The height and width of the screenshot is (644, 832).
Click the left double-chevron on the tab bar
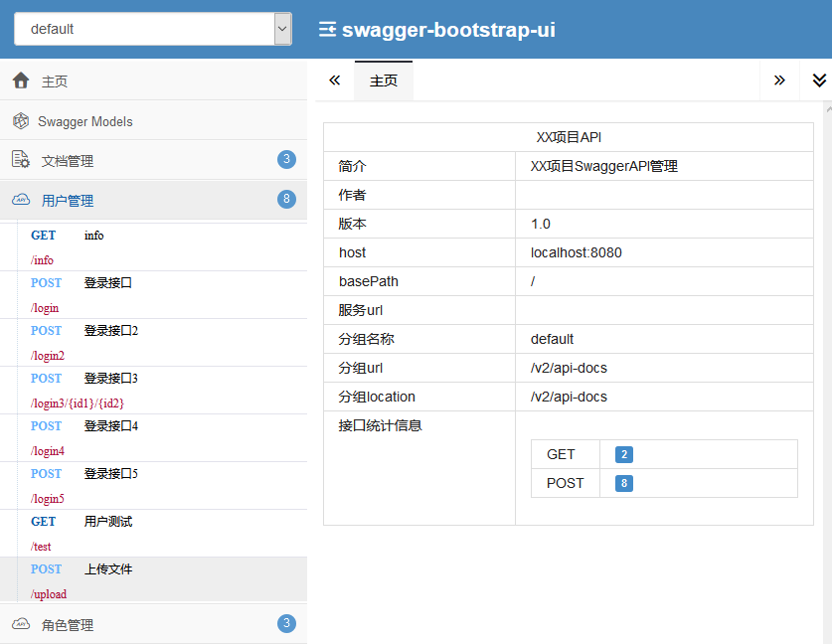click(335, 80)
